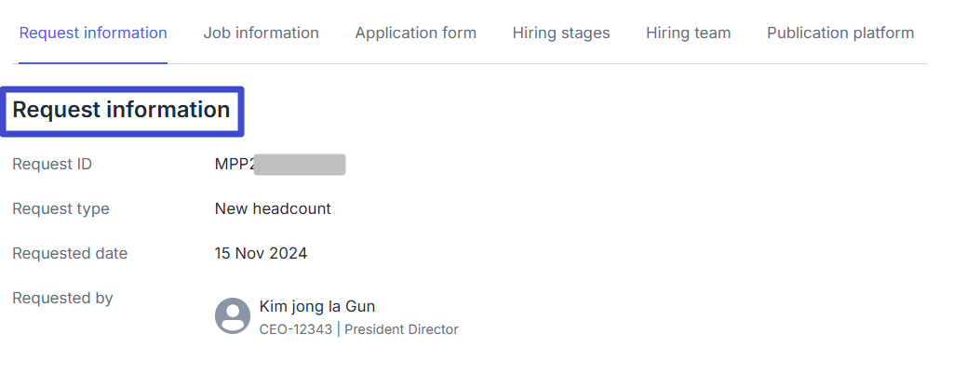This screenshot has width=980, height=374.
Task: Click the New headcount value
Action: point(273,209)
